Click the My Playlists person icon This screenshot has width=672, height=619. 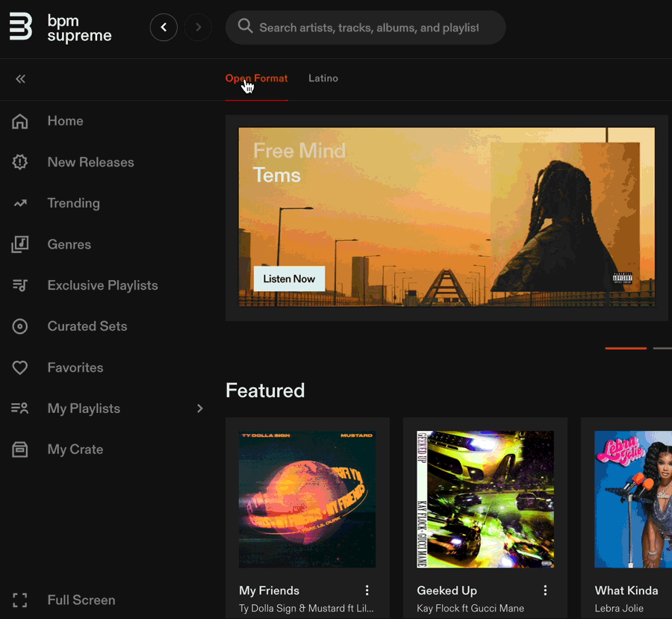point(19,408)
